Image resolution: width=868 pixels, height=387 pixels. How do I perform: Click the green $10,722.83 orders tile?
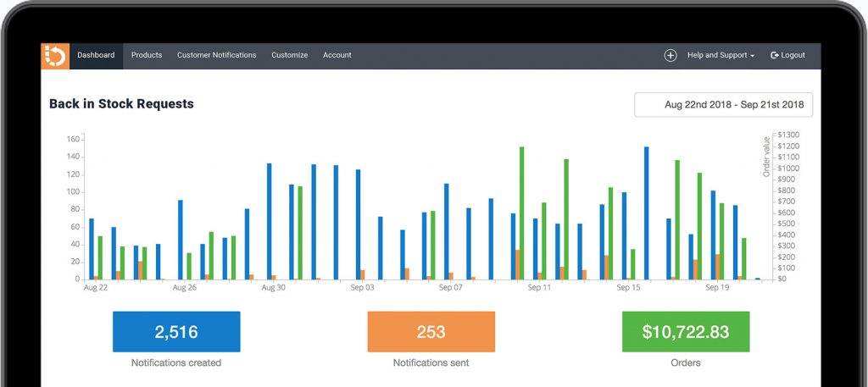click(685, 332)
